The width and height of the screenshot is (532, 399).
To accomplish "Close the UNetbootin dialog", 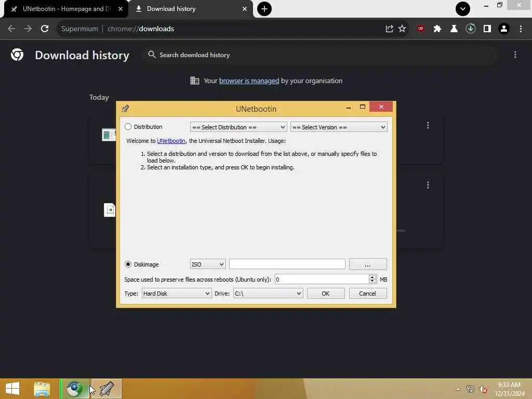I will click(x=381, y=107).
